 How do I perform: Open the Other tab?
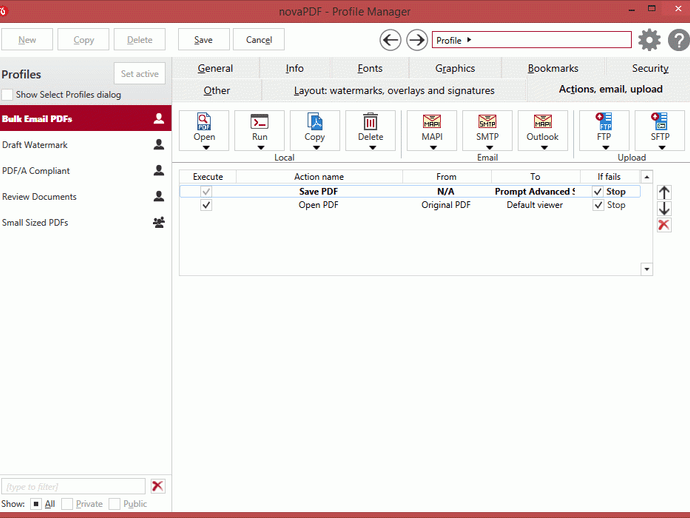coord(217,90)
